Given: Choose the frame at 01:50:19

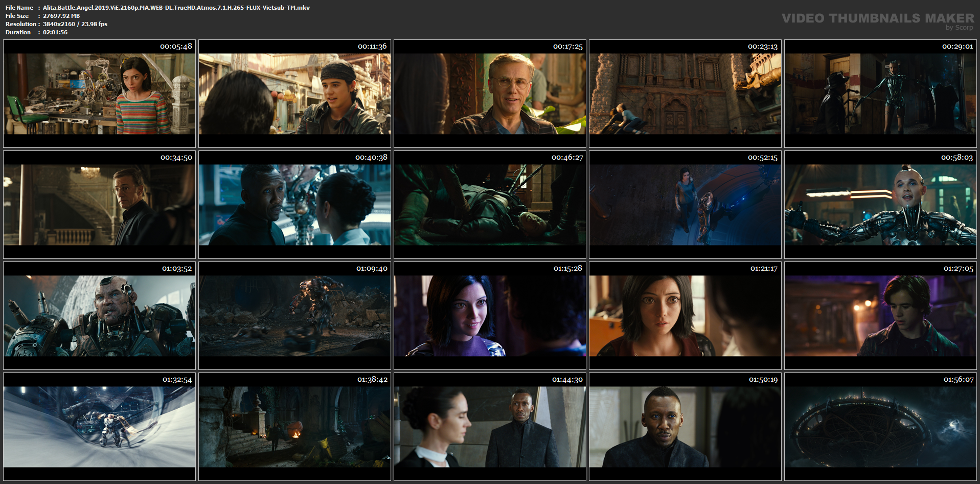Looking at the screenshot, I should (685, 427).
